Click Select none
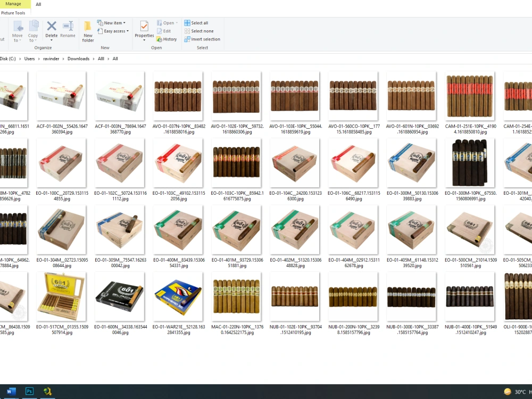The image size is (532, 399). (x=199, y=31)
